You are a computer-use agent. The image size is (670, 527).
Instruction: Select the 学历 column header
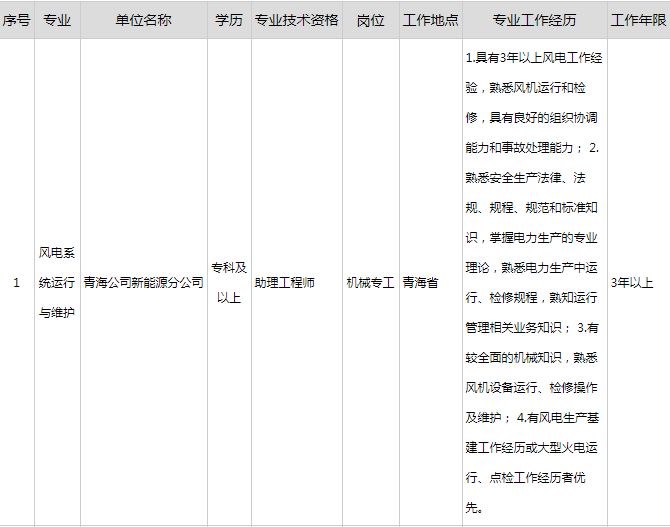coord(228,20)
